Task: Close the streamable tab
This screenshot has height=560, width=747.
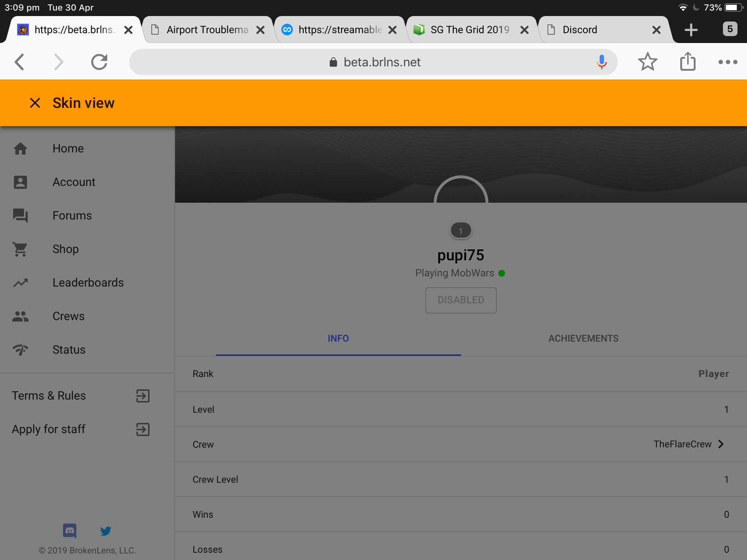Action: (x=392, y=30)
